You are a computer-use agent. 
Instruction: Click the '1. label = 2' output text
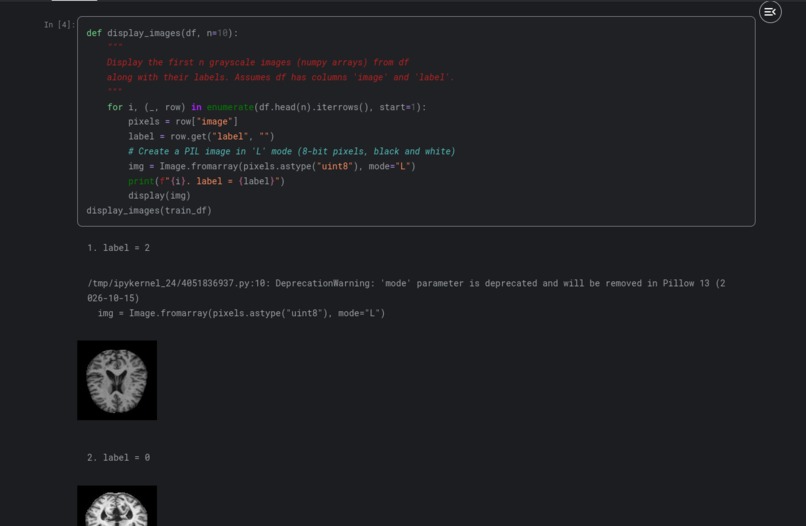point(118,248)
